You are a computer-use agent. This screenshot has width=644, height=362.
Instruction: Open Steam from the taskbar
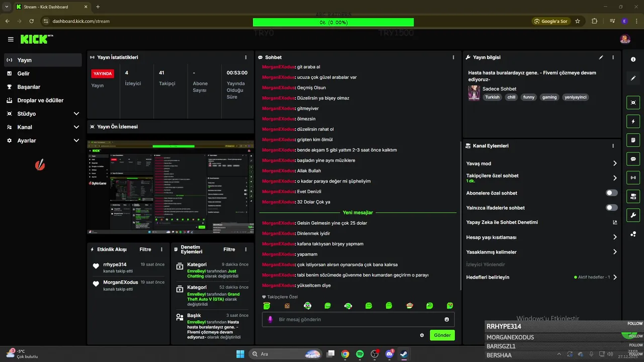(404, 354)
